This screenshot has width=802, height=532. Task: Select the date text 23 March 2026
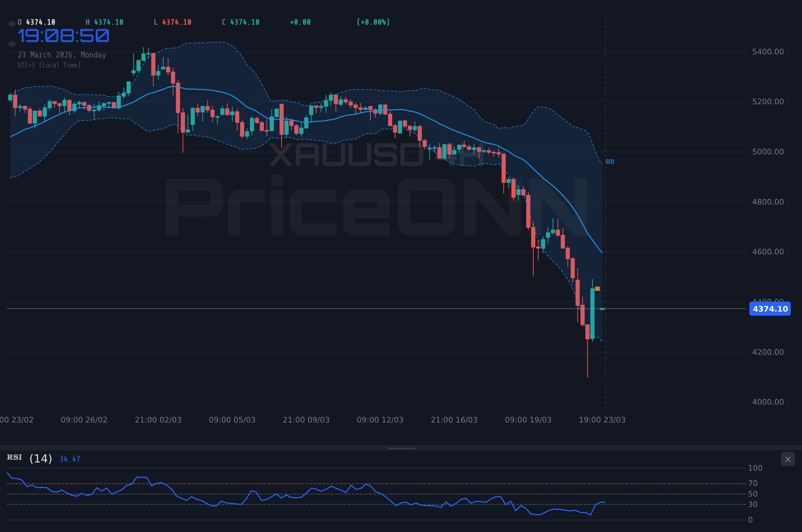[62, 55]
